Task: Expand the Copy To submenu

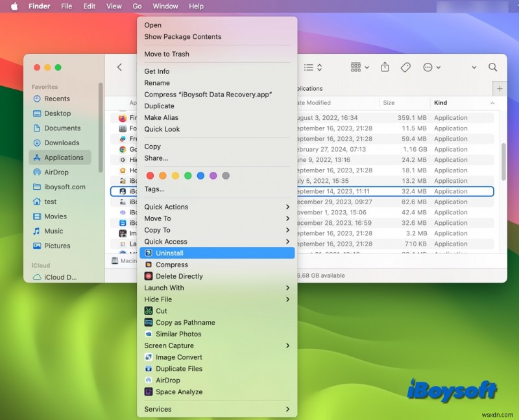Action: [217, 230]
